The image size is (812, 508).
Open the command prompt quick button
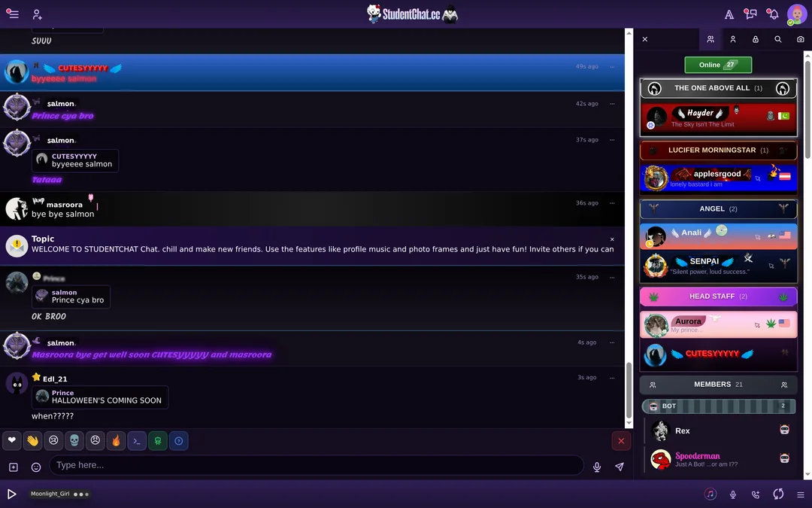point(137,440)
